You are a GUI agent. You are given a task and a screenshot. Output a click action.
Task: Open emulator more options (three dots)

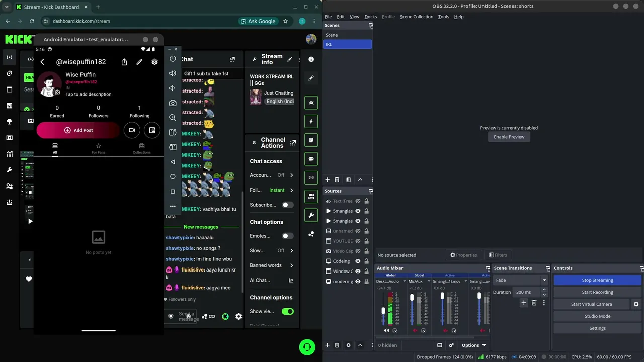[173, 206]
